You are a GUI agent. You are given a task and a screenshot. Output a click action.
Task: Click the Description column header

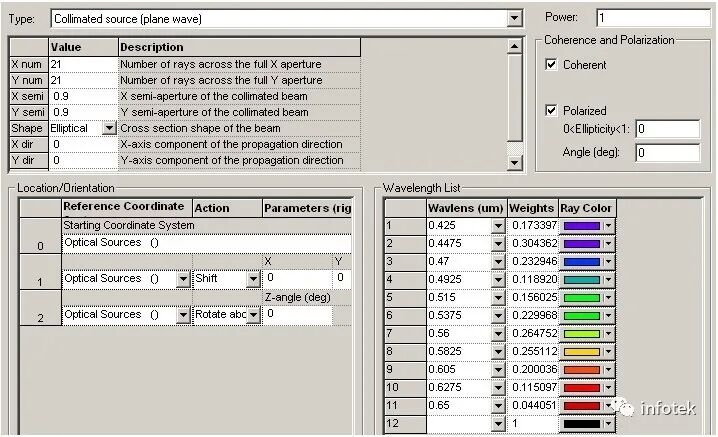(x=239, y=47)
